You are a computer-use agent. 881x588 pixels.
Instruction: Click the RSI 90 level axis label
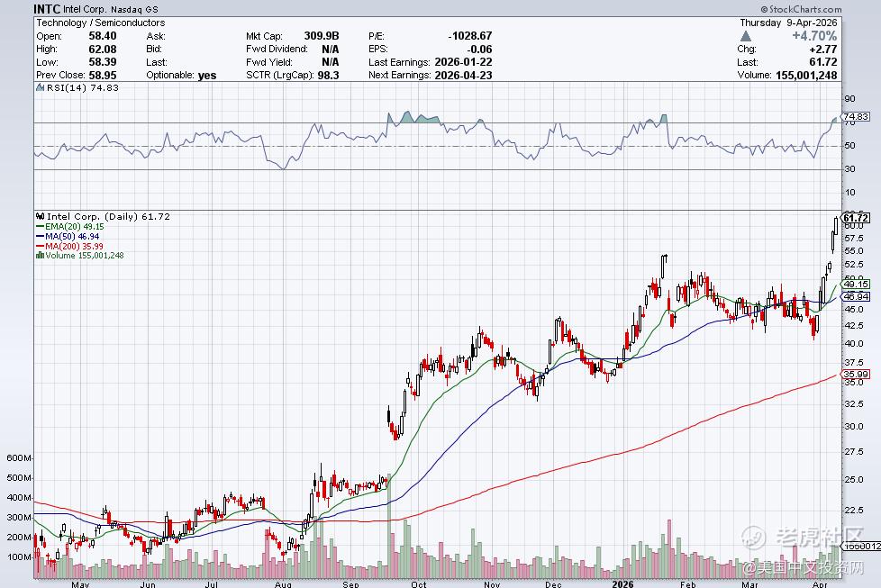[849, 99]
